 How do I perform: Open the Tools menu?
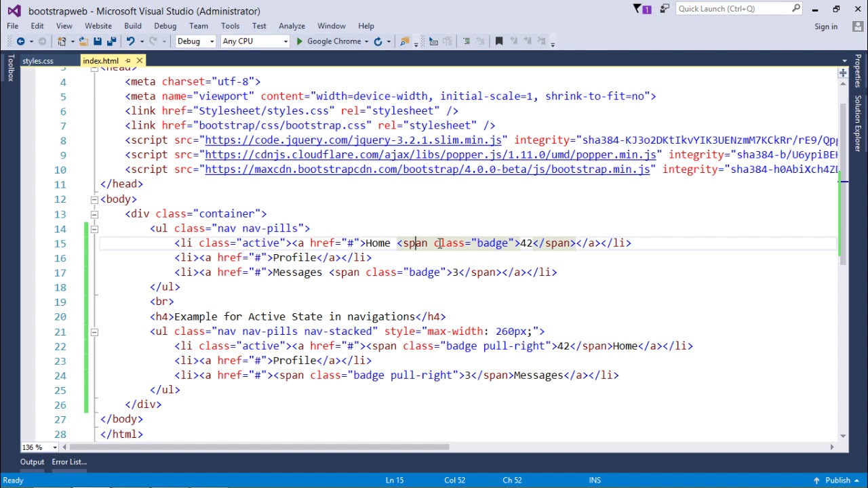[x=231, y=26]
